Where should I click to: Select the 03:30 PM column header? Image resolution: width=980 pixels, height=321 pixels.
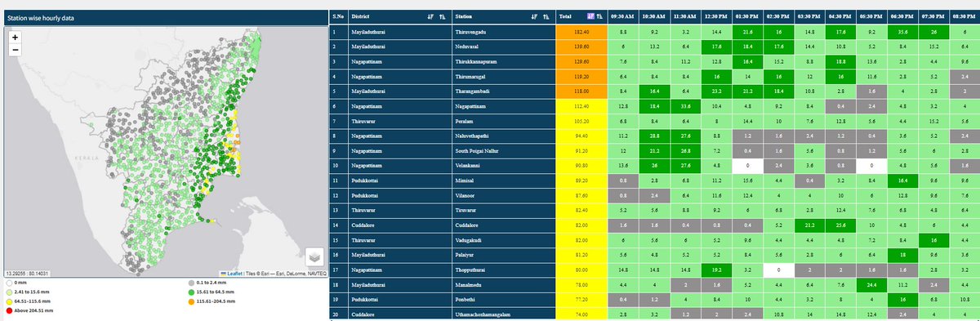[x=809, y=16]
